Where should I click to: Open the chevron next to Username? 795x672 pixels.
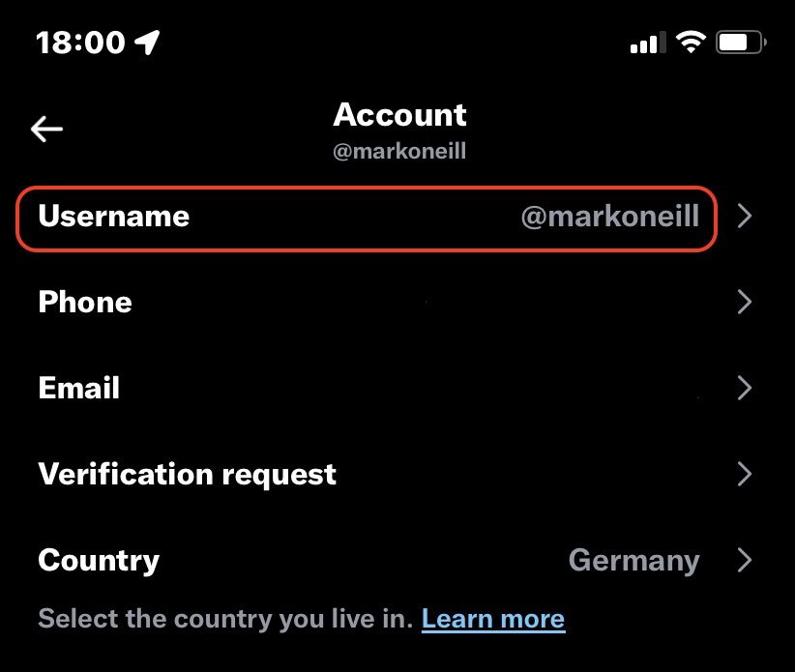click(x=744, y=217)
